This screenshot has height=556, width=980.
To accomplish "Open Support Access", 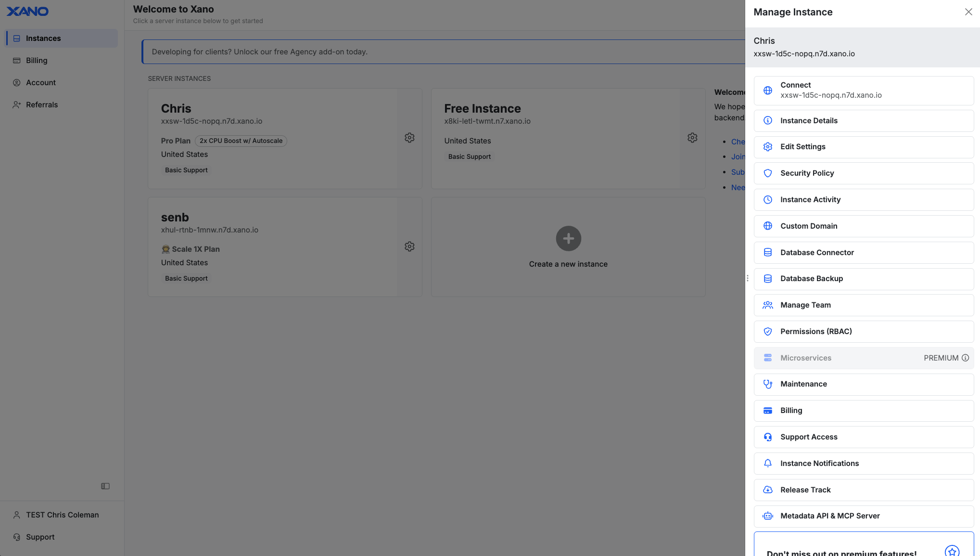I will (x=864, y=437).
